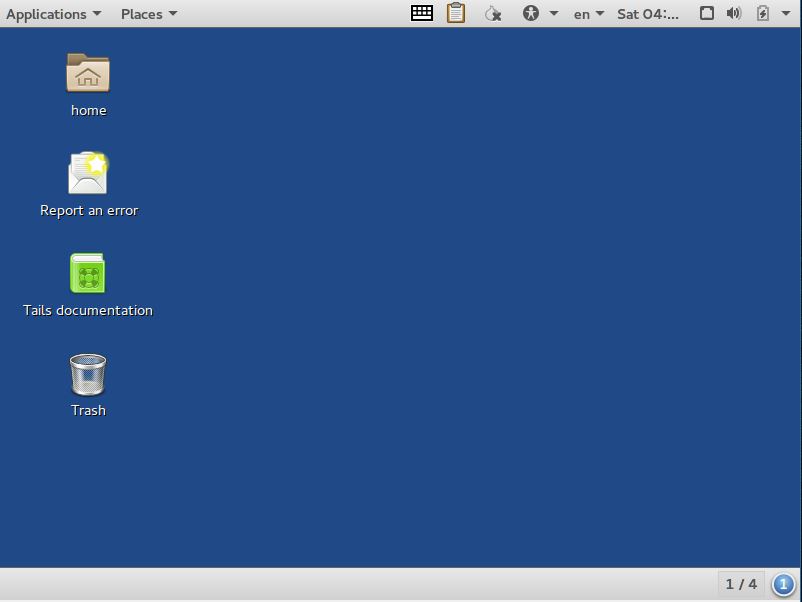Click the Tails documentation label
This screenshot has height=602, width=802.
[88, 310]
